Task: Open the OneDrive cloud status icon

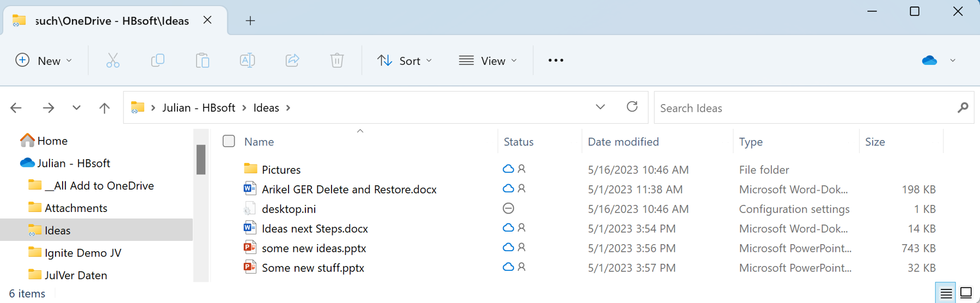Action: [929, 60]
